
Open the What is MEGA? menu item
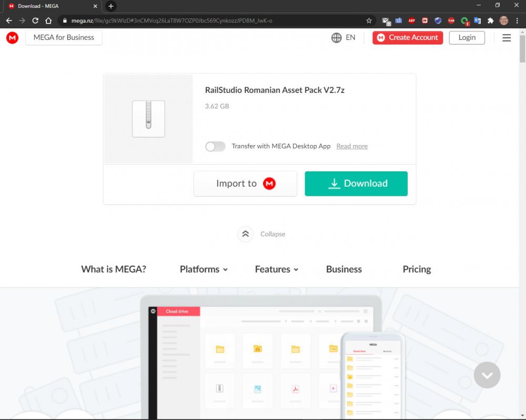114,269
